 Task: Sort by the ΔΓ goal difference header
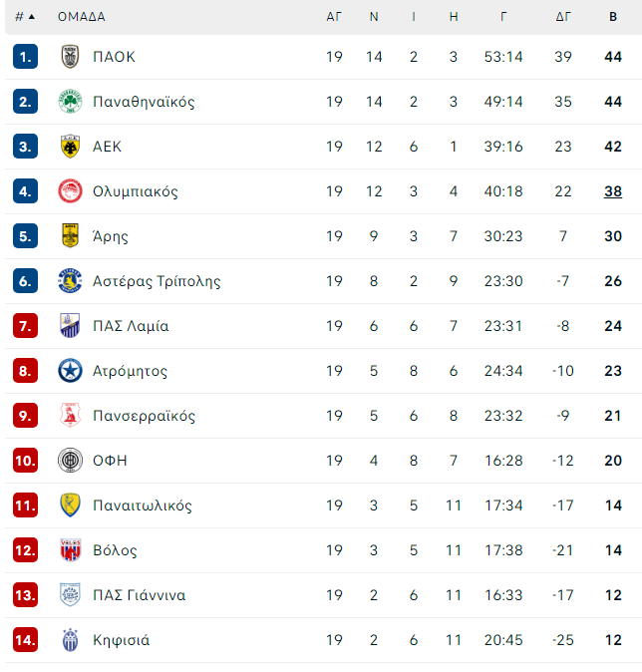pos(562,17)
